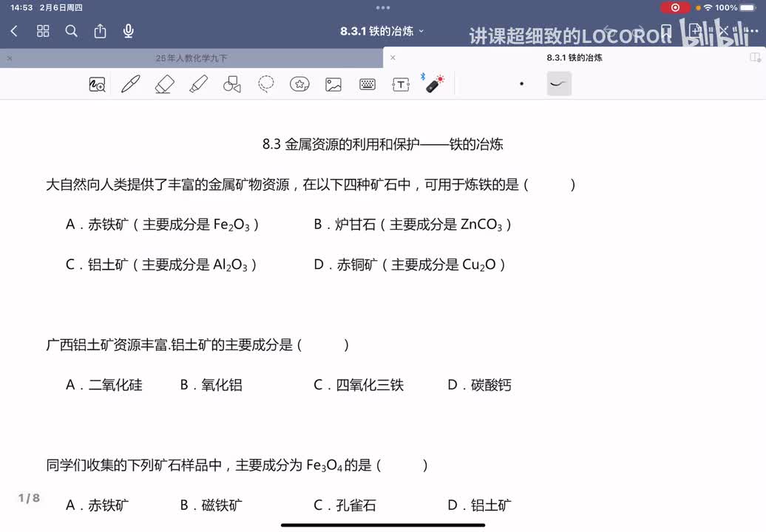Screen dimensions: 766x532
Task: Select option A. 赤铁矿 in the third question
Action: point(97,505)
